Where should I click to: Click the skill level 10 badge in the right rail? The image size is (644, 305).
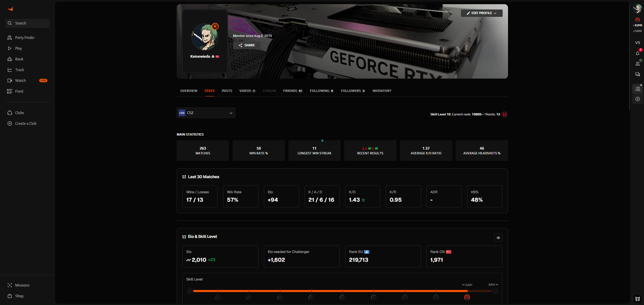point(638,20)
